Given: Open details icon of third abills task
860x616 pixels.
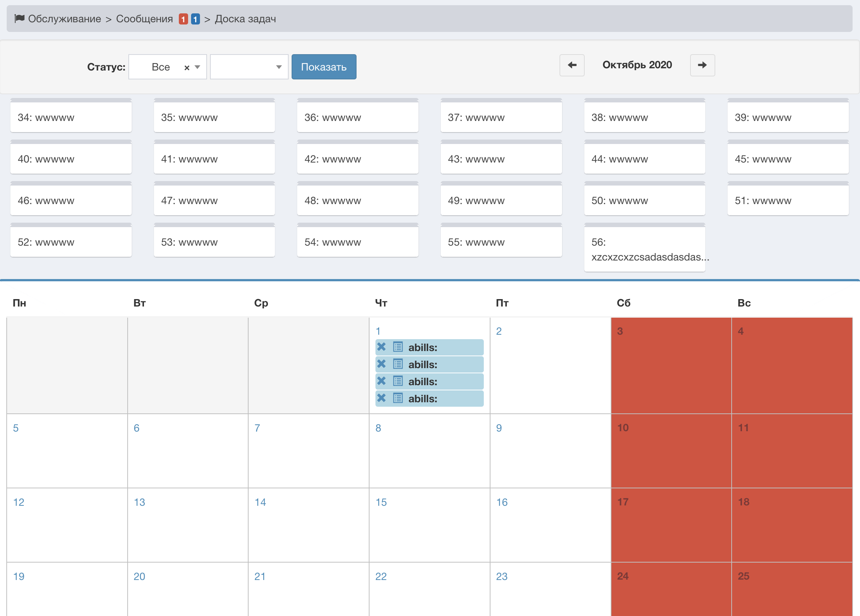Looking at the screenshot, I should tap(398, 381).
